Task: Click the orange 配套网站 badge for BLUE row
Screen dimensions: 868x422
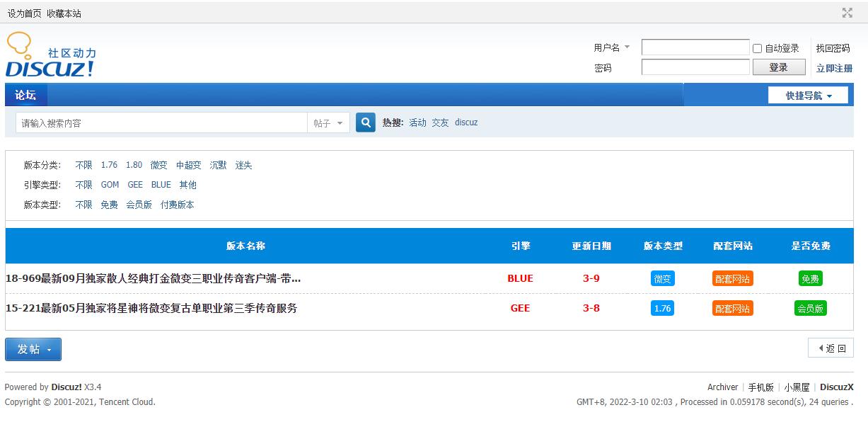Action: click(732, 278)
